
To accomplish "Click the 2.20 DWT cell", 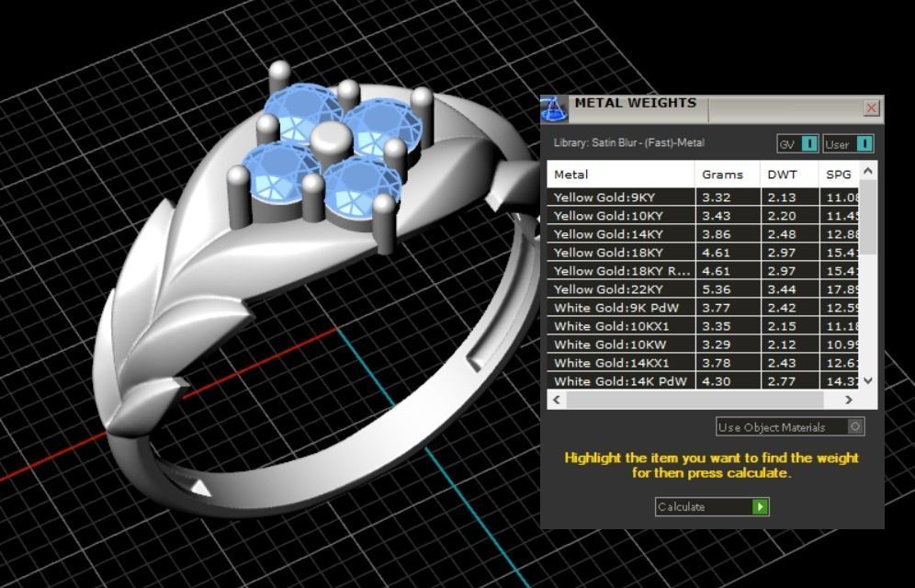I will coord(789,215).
